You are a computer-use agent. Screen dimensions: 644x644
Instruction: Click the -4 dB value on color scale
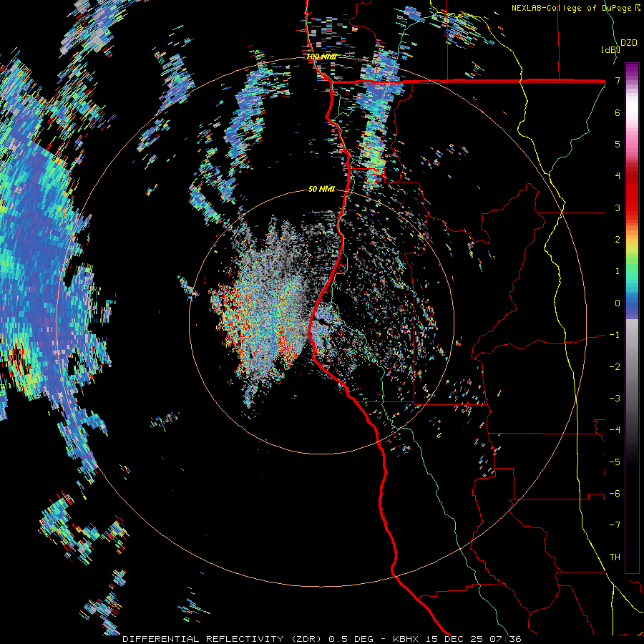[x=615, y=430]
